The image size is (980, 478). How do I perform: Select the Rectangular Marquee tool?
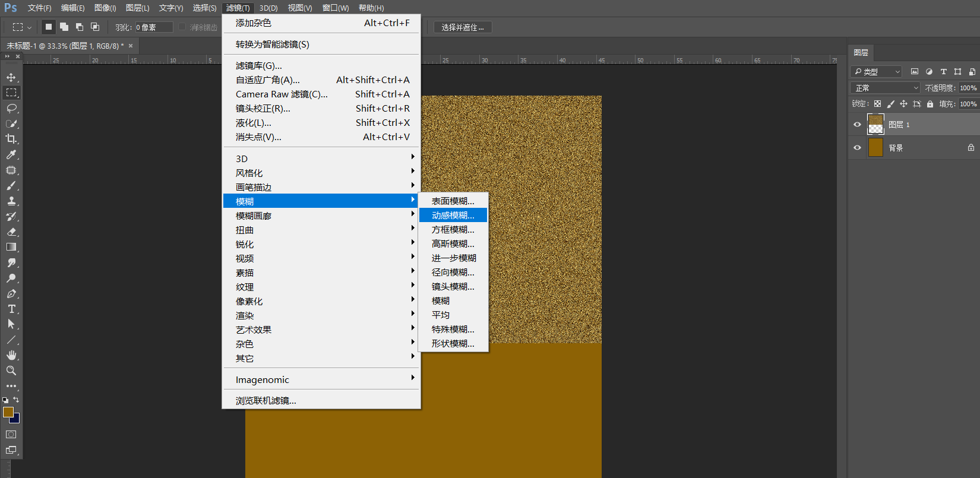pyautogui.click(x=11, y=93)
